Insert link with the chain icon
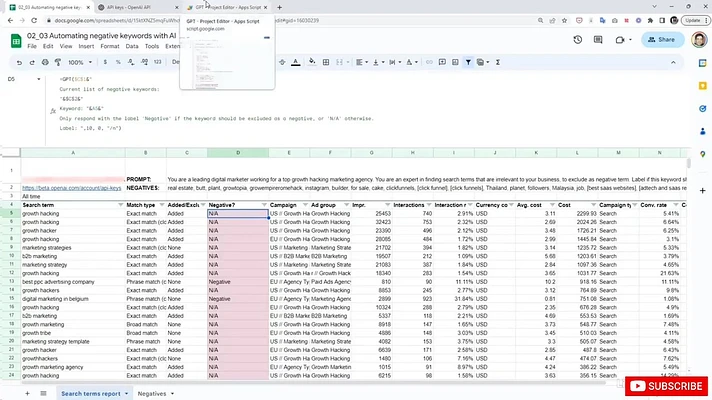The width and height of the screenshot is (712, 400). coord(429,62)
